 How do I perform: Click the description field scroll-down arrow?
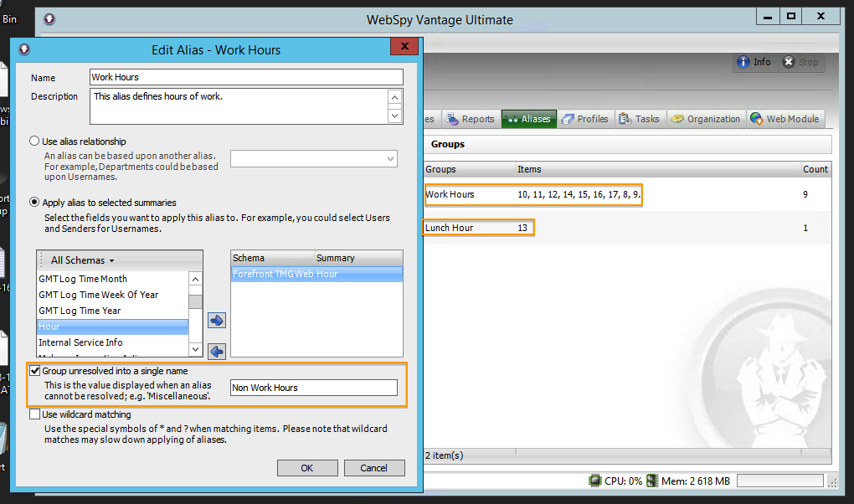coord(395,116)
